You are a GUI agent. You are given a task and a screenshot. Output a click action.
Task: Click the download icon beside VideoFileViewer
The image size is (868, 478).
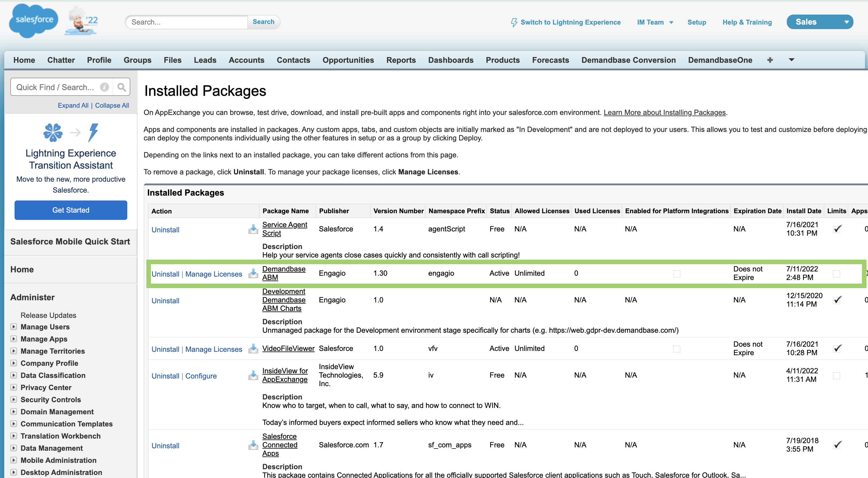tap(253, 348)
